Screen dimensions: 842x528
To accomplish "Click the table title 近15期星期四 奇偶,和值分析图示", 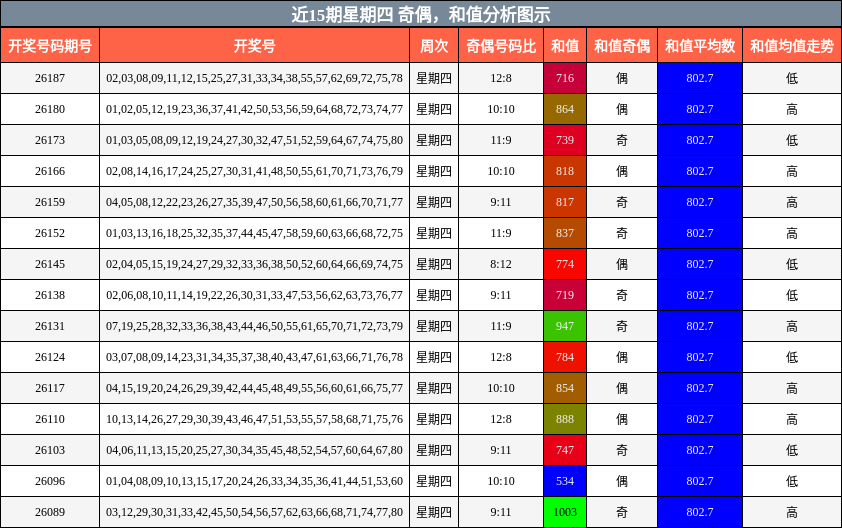I will pyautogui.click(x=421, y=14).
